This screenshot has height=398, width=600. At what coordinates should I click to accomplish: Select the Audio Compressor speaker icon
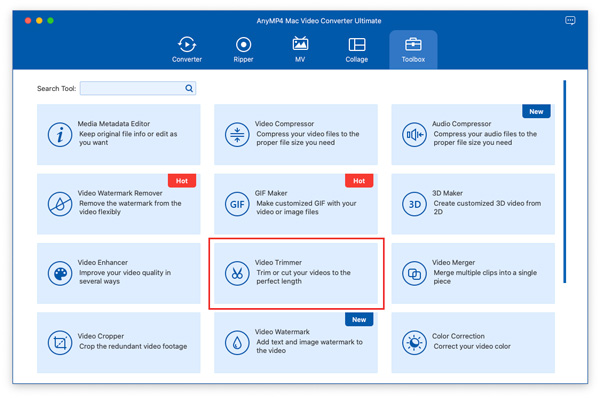coord(414,135)
